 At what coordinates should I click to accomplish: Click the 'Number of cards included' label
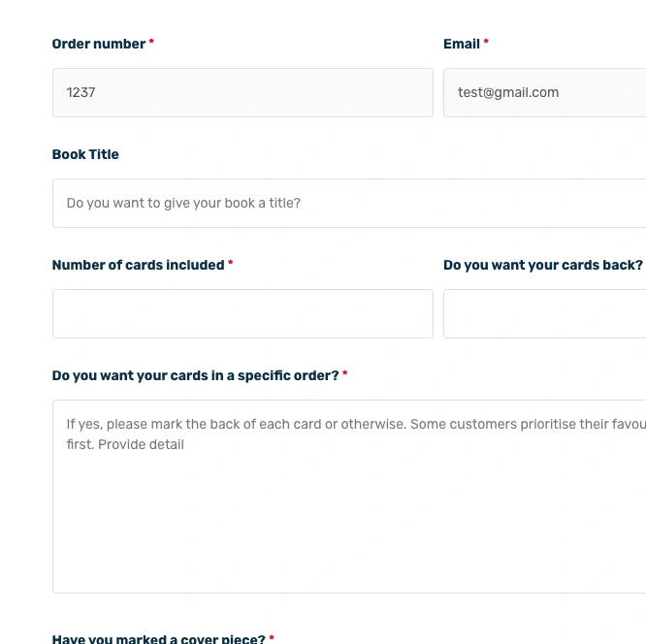pos(138,265)
